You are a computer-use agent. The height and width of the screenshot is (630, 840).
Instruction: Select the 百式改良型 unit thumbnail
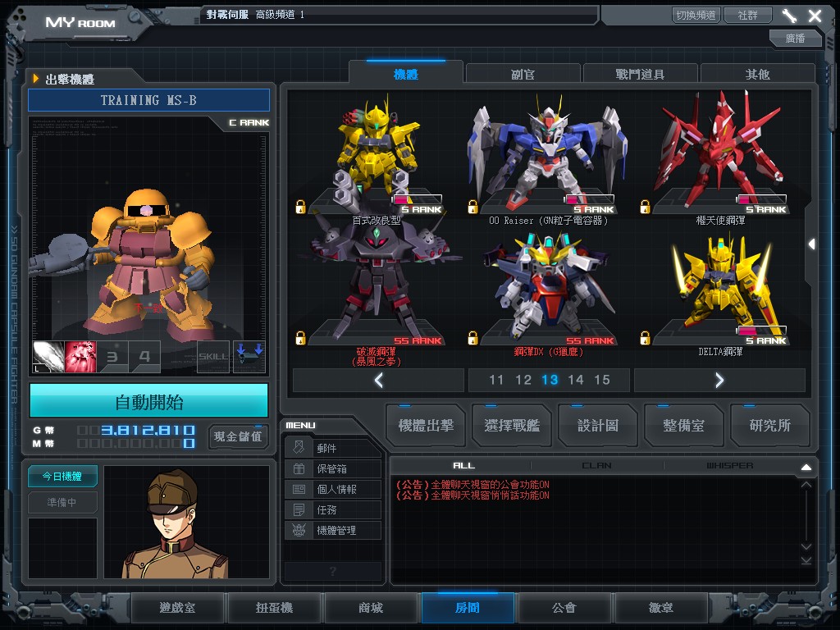pyautogui.click(x=377, y=155)
